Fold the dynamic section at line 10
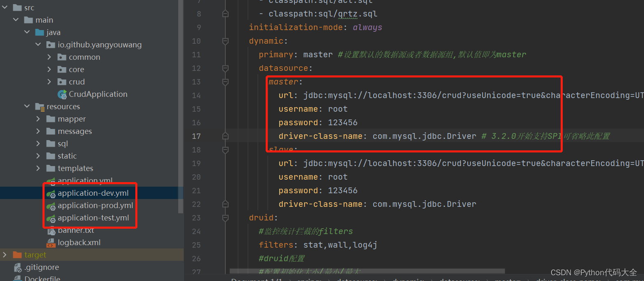 (225, 41)
